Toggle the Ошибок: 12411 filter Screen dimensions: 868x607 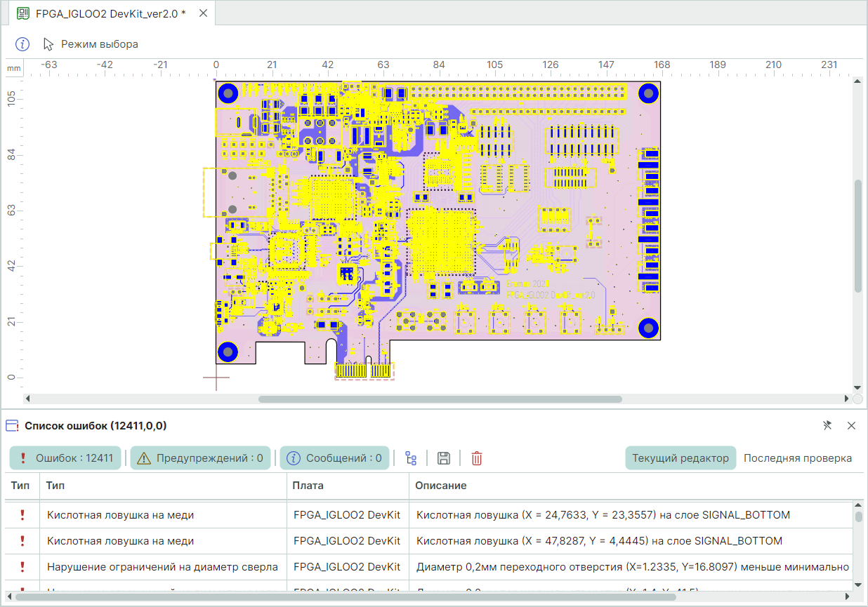(65, 458)
